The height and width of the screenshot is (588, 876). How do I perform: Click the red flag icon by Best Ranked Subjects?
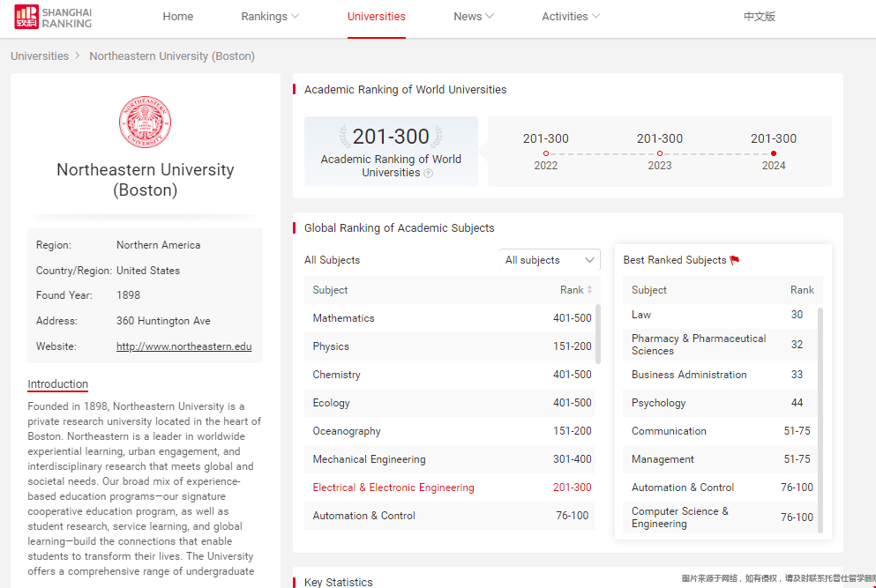[x=735, y=260]
